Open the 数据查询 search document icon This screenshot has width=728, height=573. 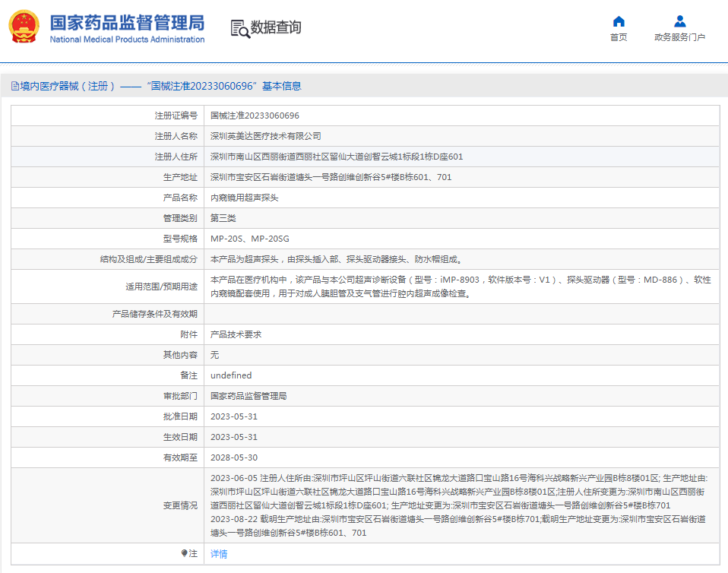click(240, 29)
